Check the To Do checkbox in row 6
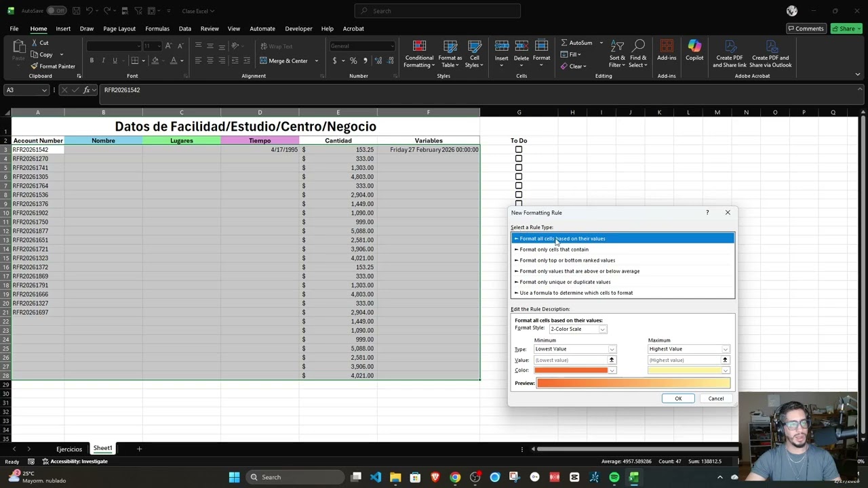The width and height of the screenshot is (868, 488). click(x=519, y=177)
